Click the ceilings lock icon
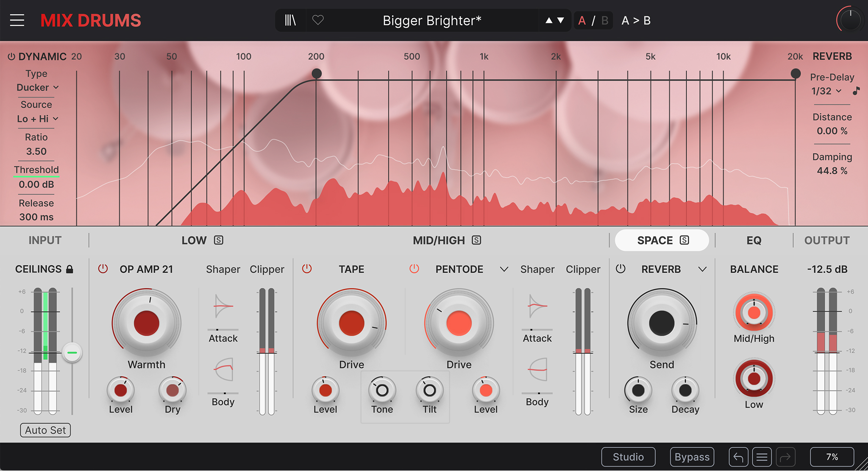Image resolution: width=868 pixels, height=471 pixels. coord(70,269)
